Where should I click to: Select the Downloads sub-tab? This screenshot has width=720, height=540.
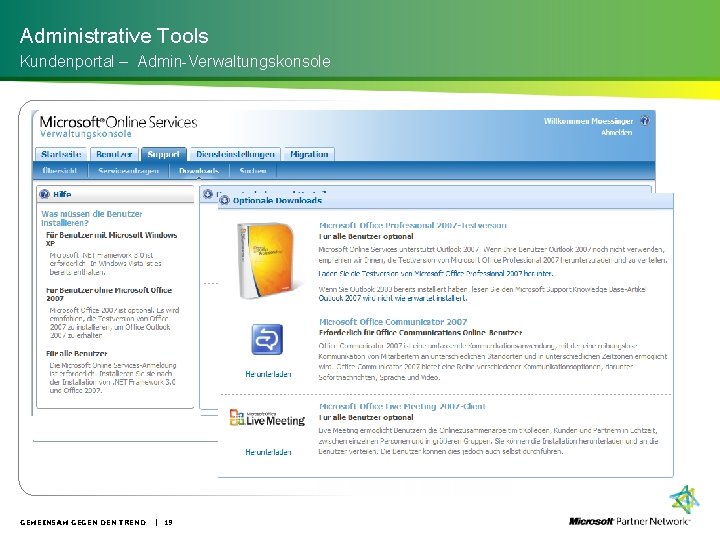[x=199, y=171]
